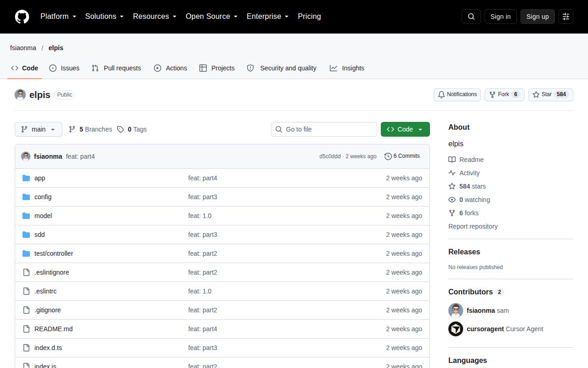This screenshot has height=368, width=588.
Task: Click the README.md file icon
Action: tap(26, 329)
